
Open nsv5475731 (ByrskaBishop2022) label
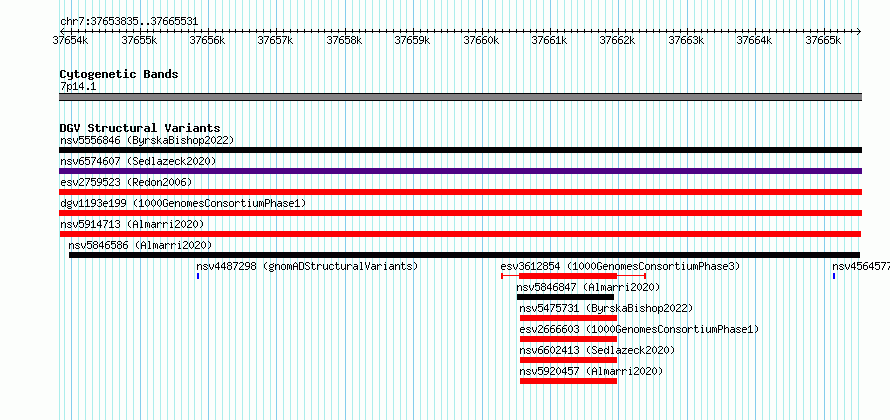[606, 308]
